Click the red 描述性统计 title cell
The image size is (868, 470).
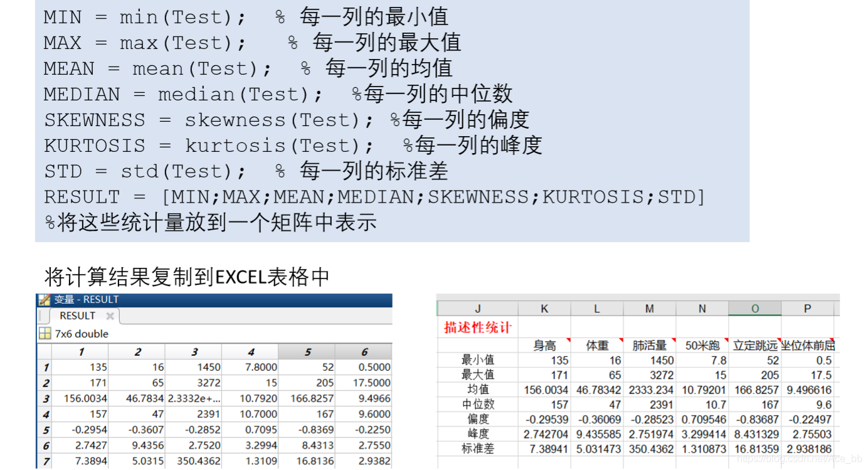[478, 327]
